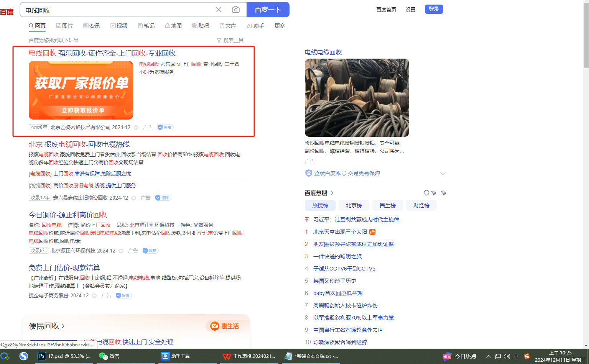Switch to the 贴吧 search tab

[x=201, y=26]
